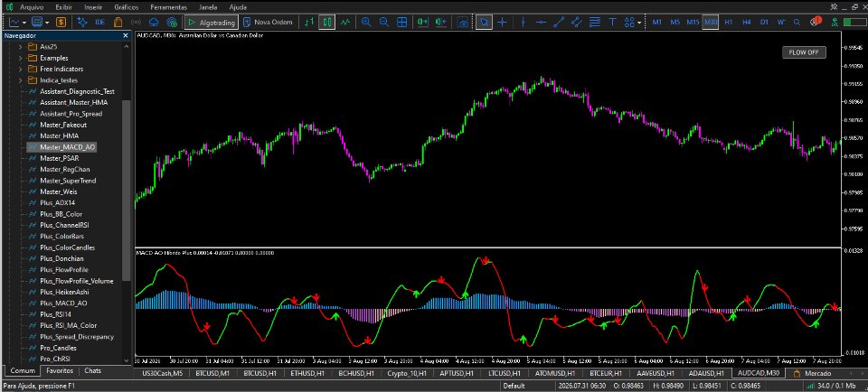Image resolution: width=868 pixels, height=392 pixels.
Task: Select the Fibonacci retracement lines tool
Action: (x=595, y=22)
